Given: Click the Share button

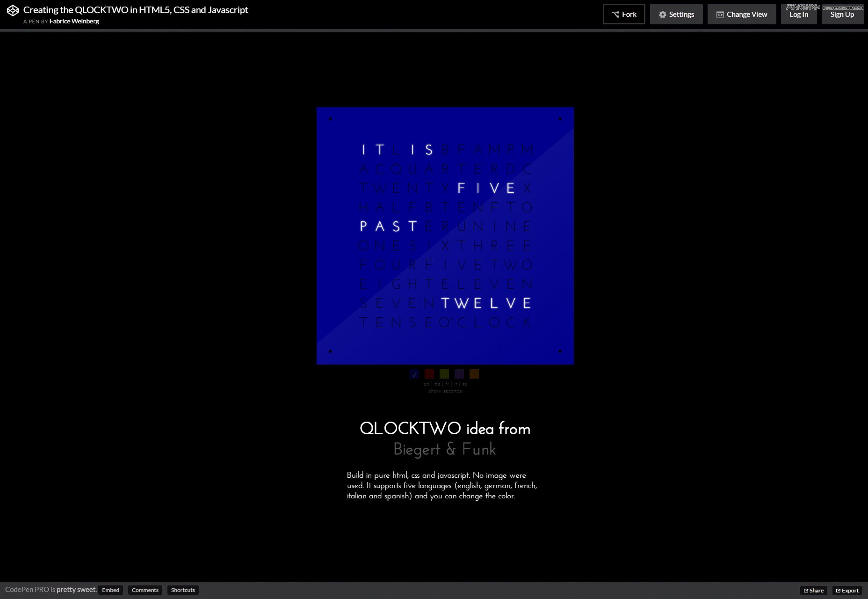Looking at the screenshot, I should tap(814, 591).
